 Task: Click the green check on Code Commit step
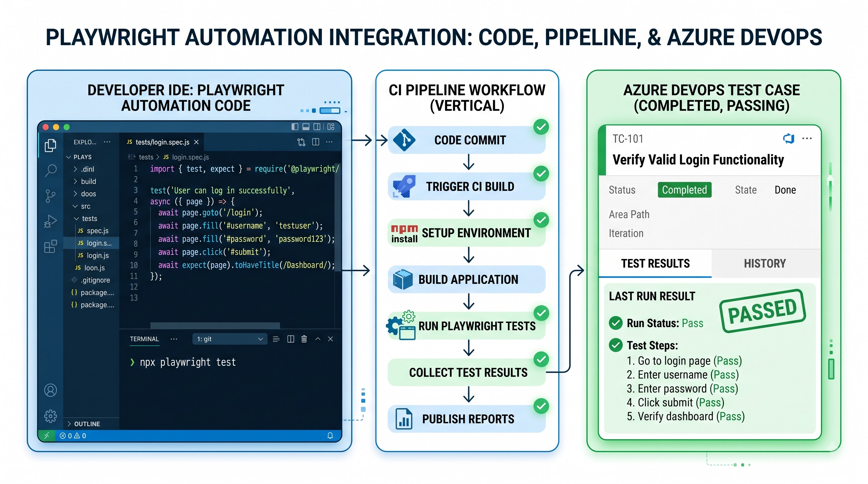[541, 127]
